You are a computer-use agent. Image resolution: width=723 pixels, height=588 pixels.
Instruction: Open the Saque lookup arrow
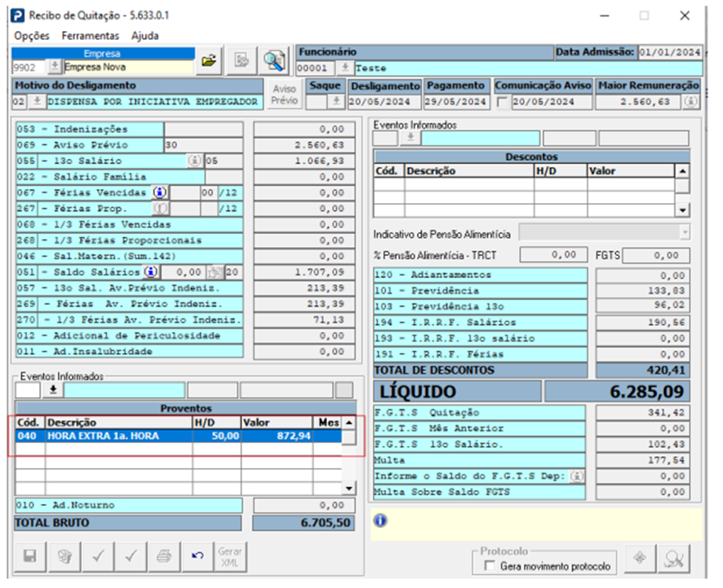point(336,101)
